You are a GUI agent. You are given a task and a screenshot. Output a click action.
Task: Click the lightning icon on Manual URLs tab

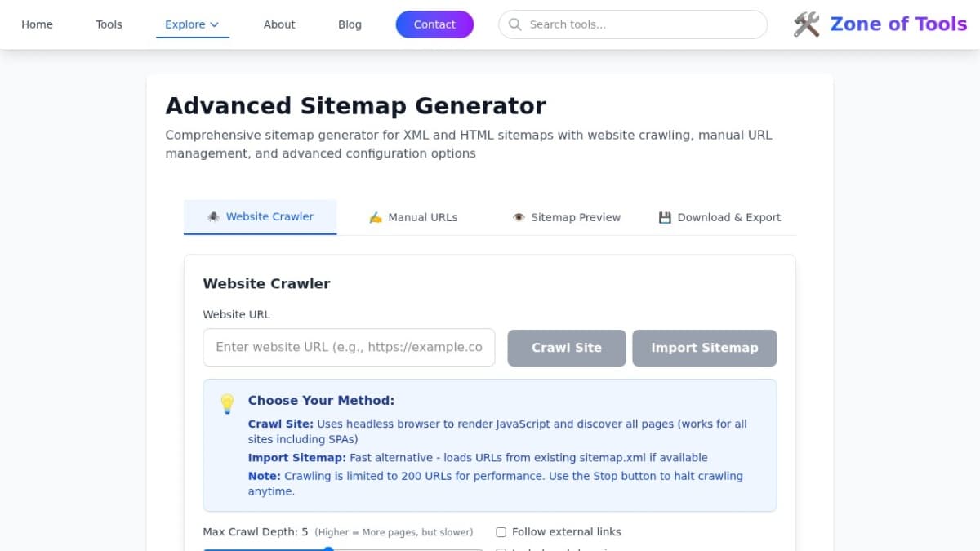(x=375, y=216)
